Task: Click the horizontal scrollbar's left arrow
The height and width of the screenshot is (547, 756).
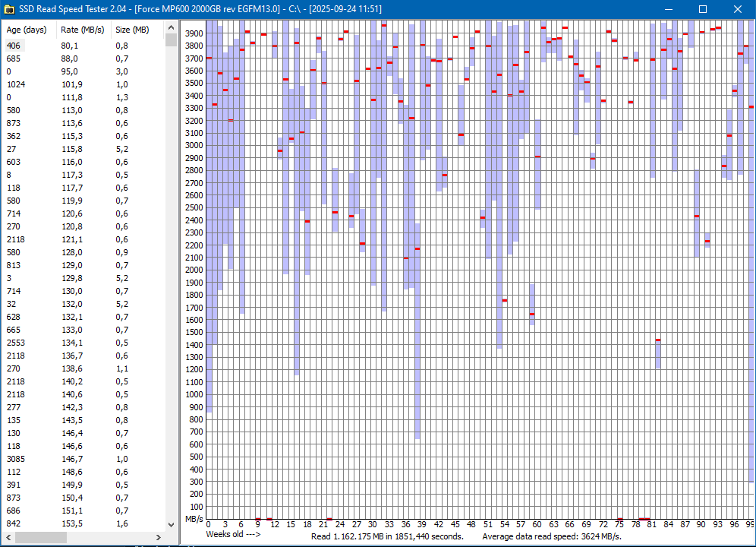Action: click(x=8, y=537)
